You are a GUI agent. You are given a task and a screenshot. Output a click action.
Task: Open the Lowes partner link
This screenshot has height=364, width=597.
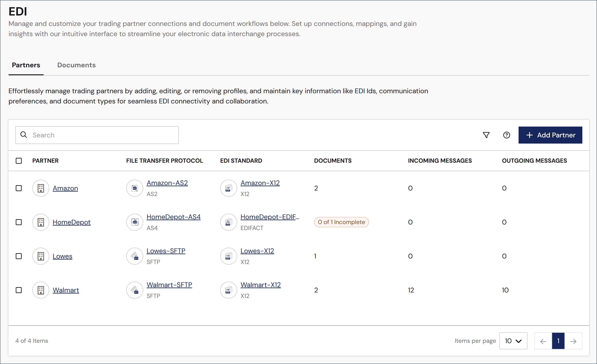click(x=62, y=256)
